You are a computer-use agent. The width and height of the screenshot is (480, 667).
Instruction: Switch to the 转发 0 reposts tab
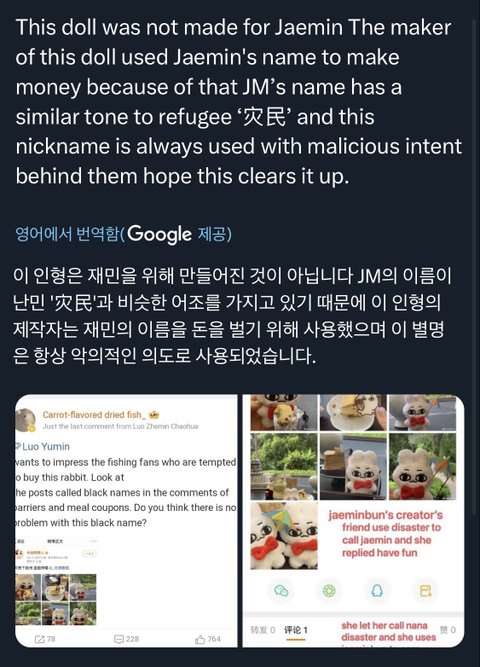pyautogui.click(x=263, y=630)
